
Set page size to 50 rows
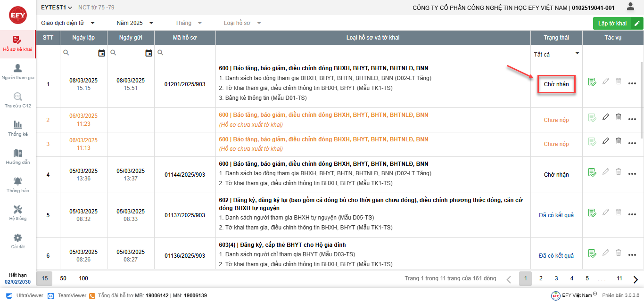point(63,278)
